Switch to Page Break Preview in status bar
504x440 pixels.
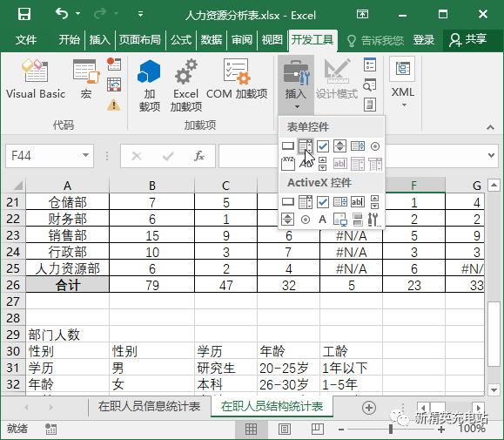[318, 429]
